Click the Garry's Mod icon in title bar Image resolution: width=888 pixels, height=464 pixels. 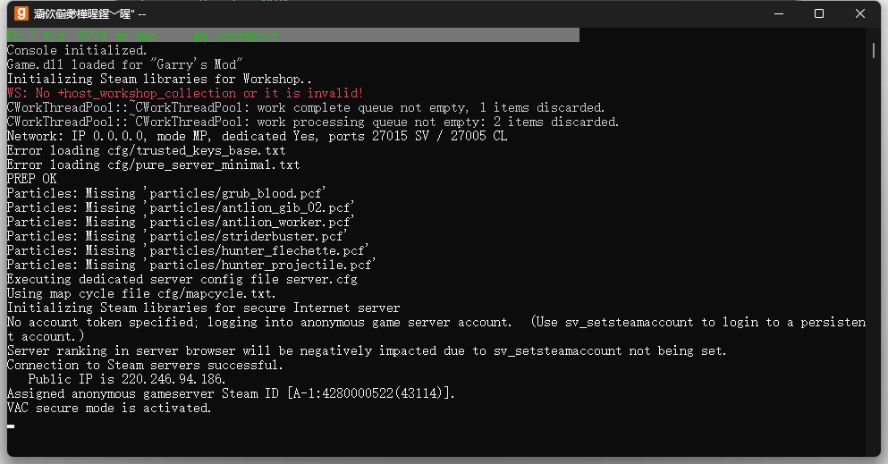tap(21, 14)
